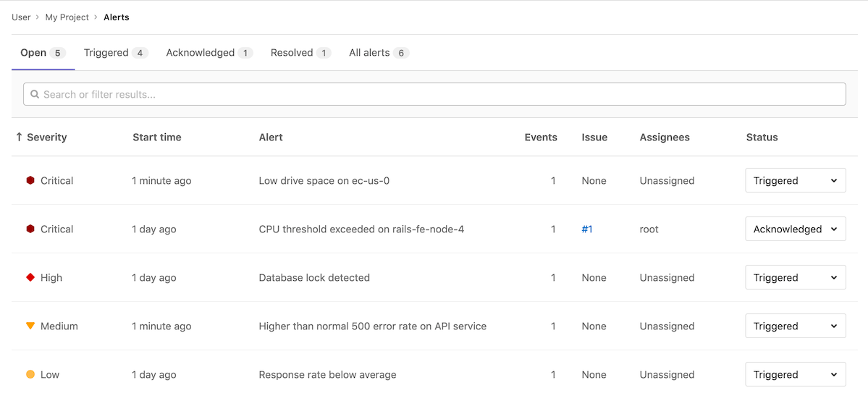Expand the Acknowledged status dropdown
Screen dimensions: 868x401
[x=795, y=229]
